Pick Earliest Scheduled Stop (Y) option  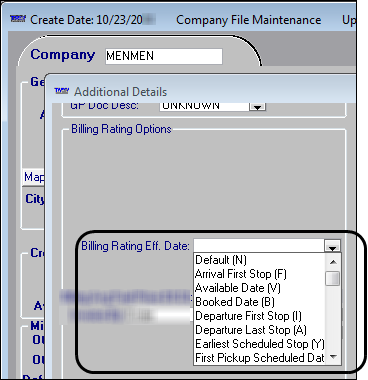[x=259, y=344]
